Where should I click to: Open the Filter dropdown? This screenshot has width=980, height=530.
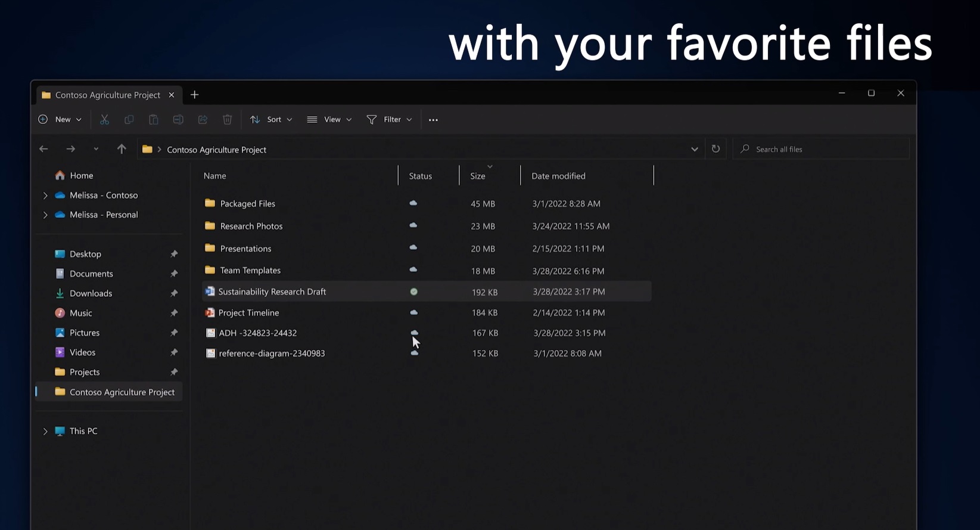tap(389, 120)
